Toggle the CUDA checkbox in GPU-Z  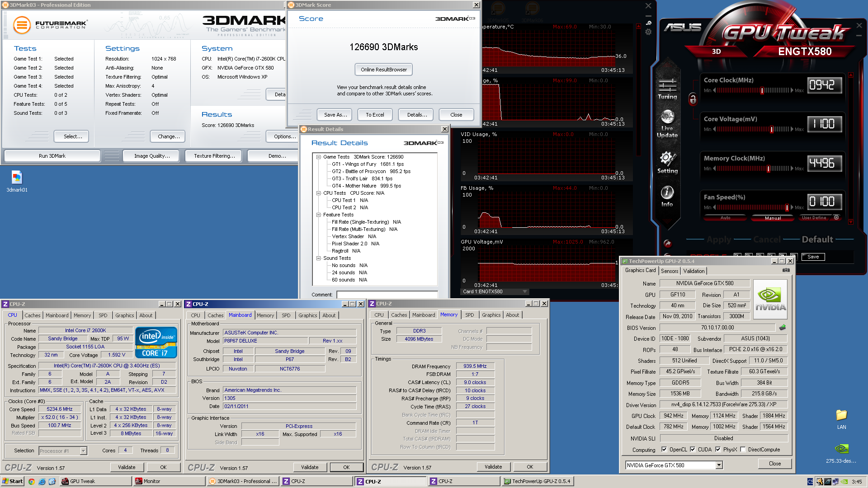[693, 450]
